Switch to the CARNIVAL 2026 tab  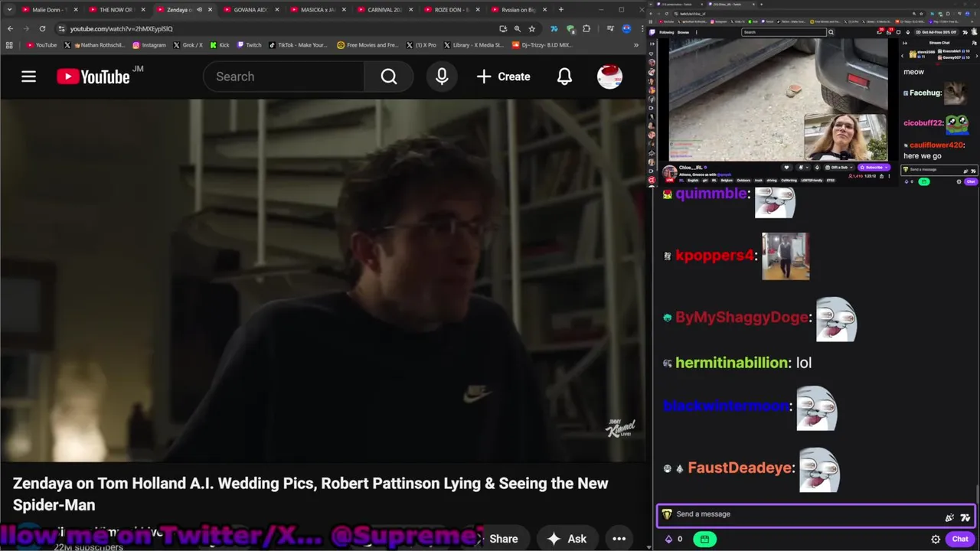[x=384, y=10]
